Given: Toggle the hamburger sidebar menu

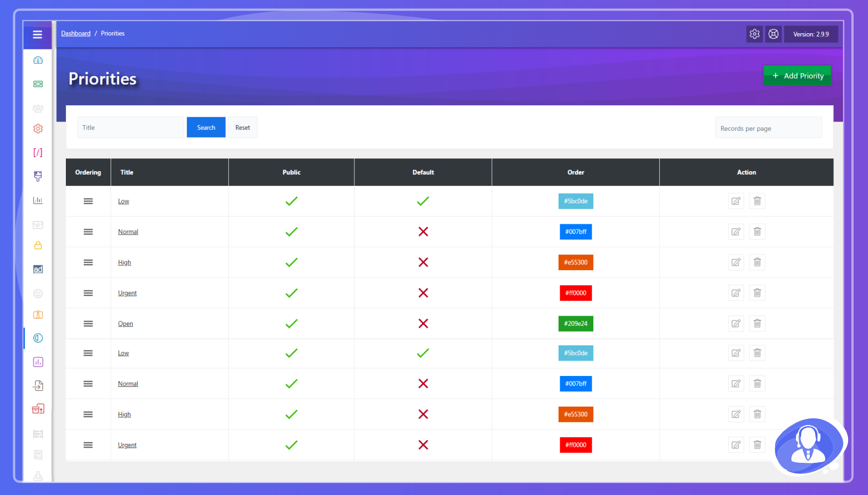Looking at the screenshot, I should (37, 34).
